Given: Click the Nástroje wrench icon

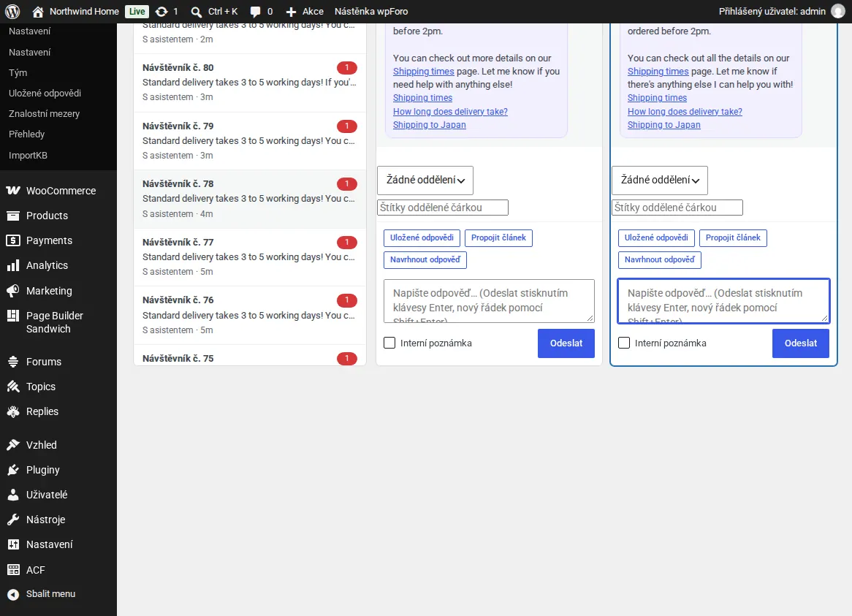Looking at the screenshot, I should click(13, 520).
